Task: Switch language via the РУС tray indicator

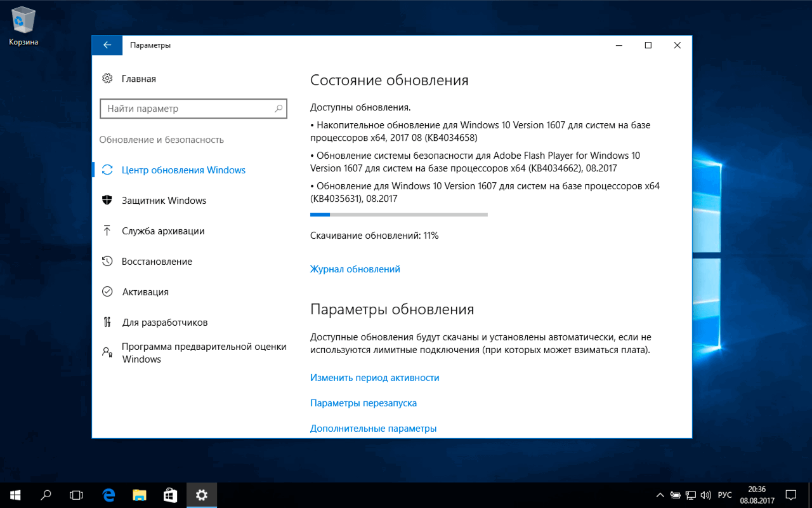Action: (x=724, y=495)
